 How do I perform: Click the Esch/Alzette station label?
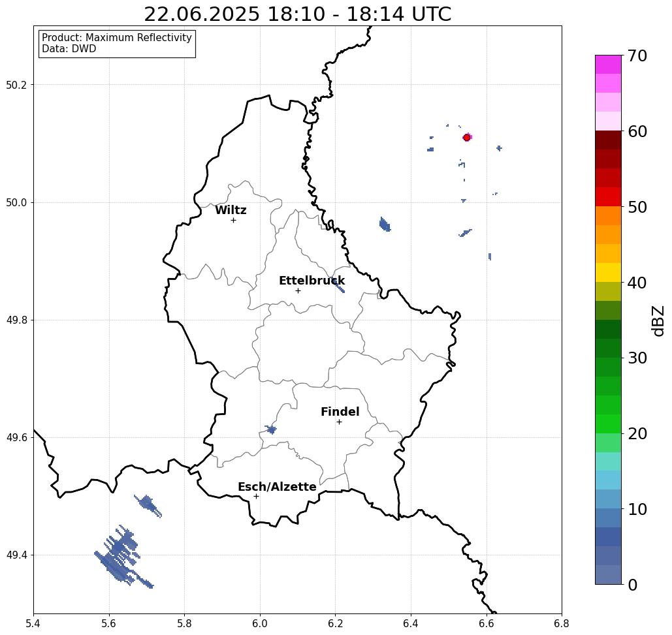coord(278,487)
